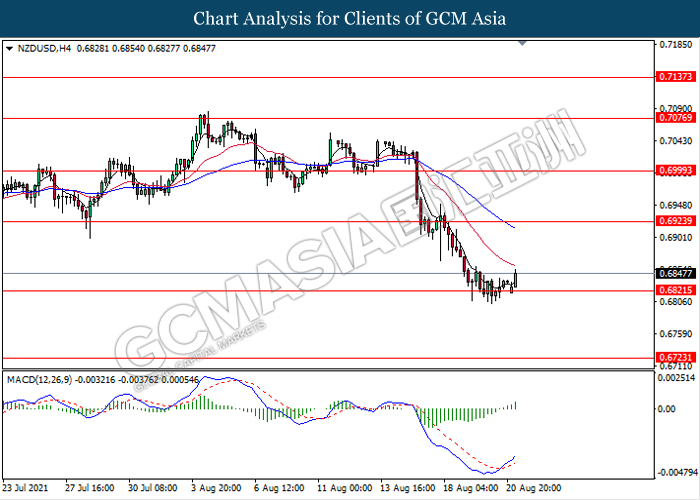Select the 0.68215 support price label
This screenshot has height=500, width=700.
click(x=675, y=290)
